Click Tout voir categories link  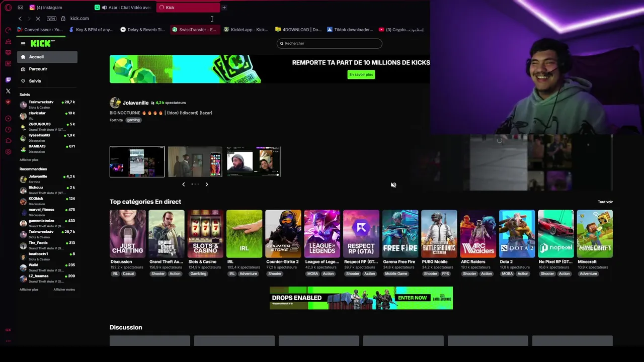tap(605, 202)
